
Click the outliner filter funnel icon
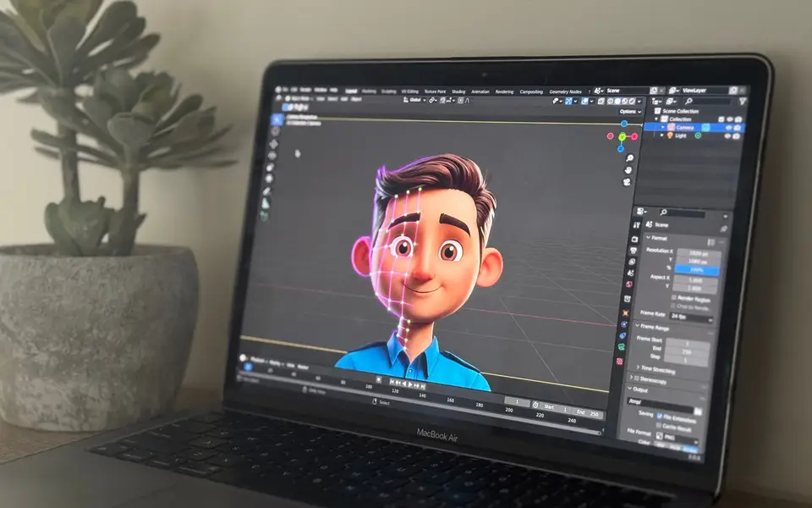point(742,102)
